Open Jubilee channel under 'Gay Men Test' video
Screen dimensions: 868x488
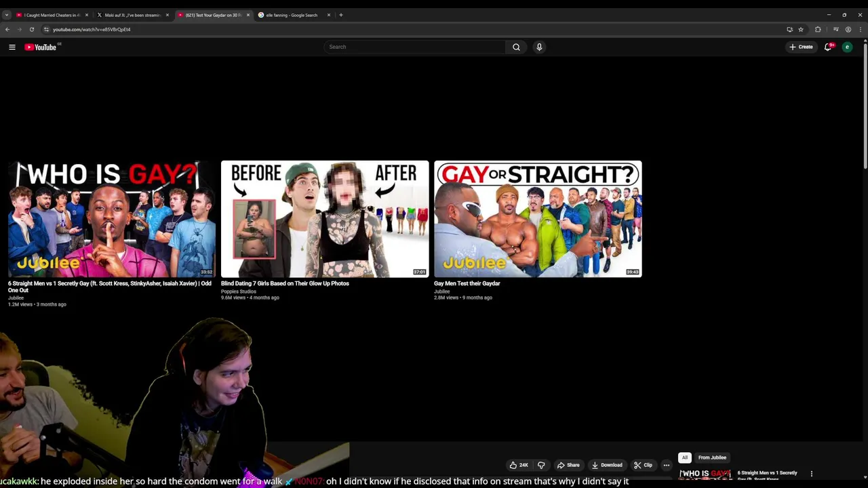point(441,291)
